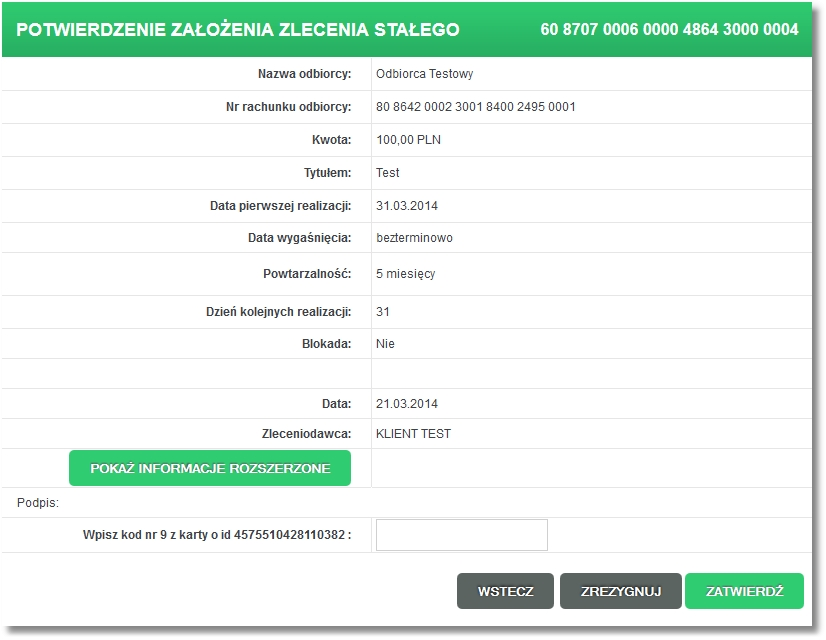
Task: Click the Nr rachunku odbiorcy label
Action: pos(289,106)
